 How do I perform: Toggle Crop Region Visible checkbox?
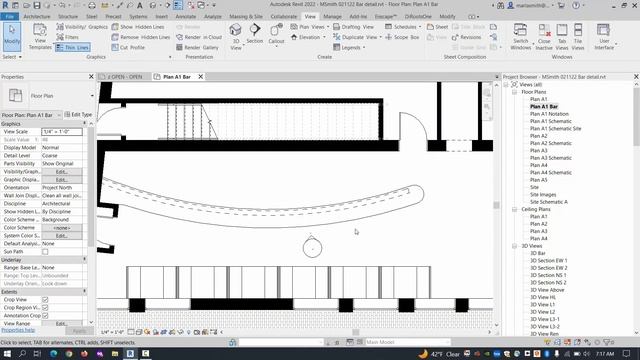pos(45,307)
